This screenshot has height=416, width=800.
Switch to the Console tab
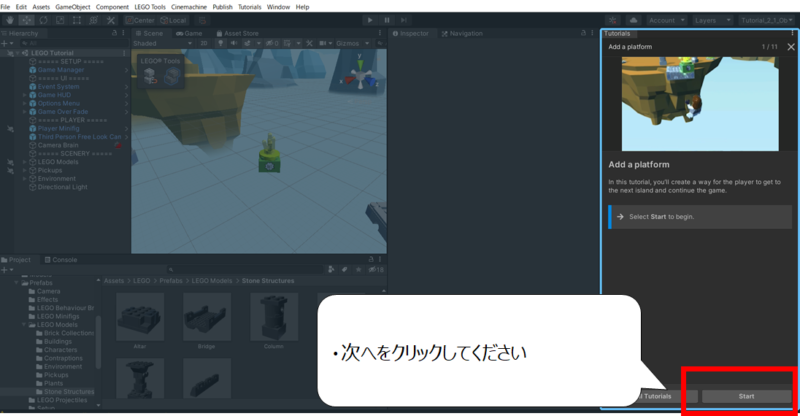[x=61, y=260]
